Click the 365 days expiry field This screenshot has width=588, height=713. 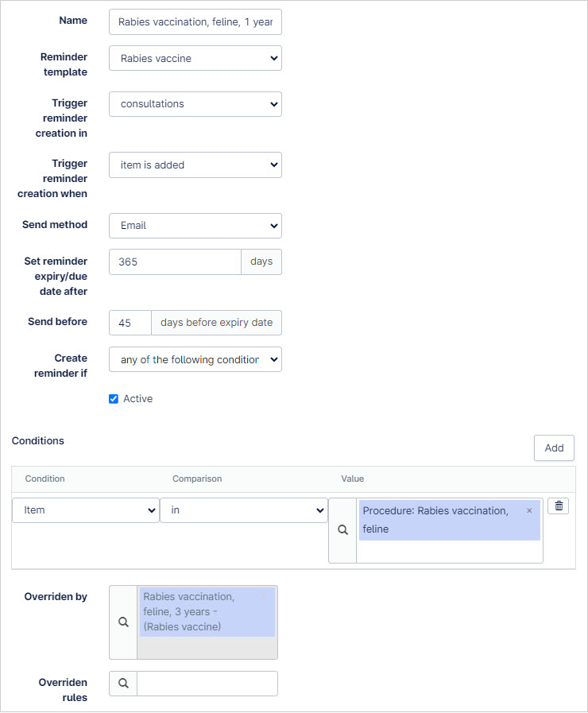pos(175,262)
